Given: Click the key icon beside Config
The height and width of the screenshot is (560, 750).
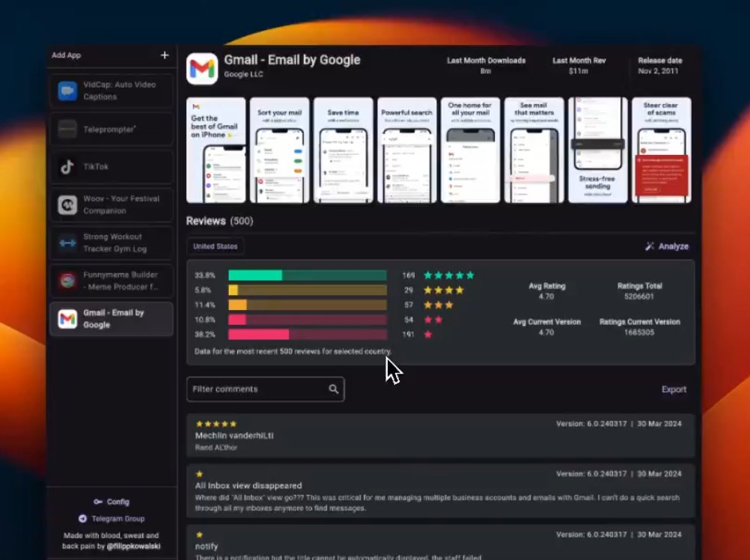Looking at the screenshot, I should (x=98, y=502).
